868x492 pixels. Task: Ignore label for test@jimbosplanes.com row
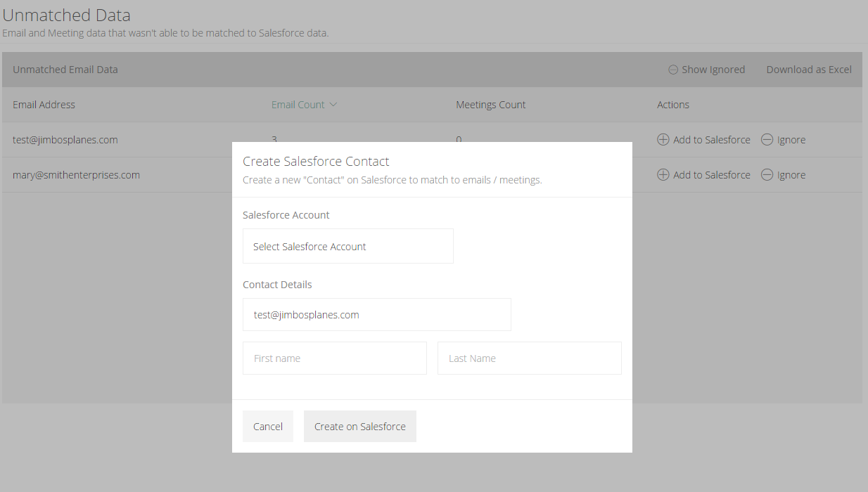click(x=791, y=140)
